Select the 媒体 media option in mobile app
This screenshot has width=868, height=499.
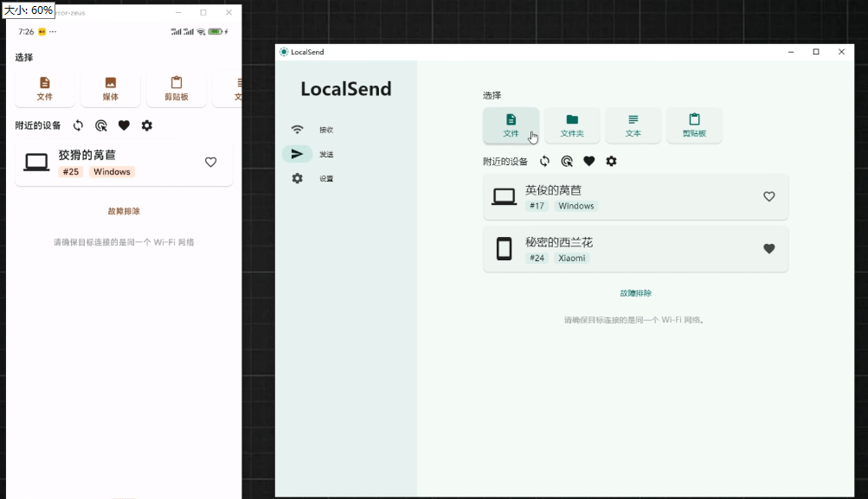[x=111, y=89]
